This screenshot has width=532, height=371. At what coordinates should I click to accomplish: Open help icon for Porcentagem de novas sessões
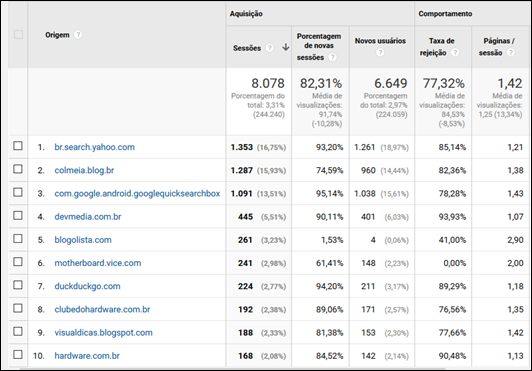pos(333,57)
